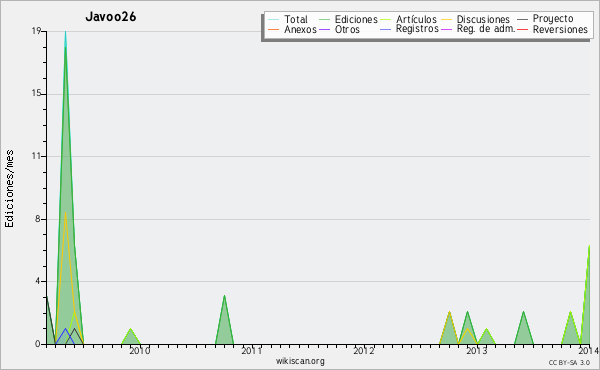Click the Registros legend entry
This screenshot has height=370, width=600.
click(x=409, y=29)
